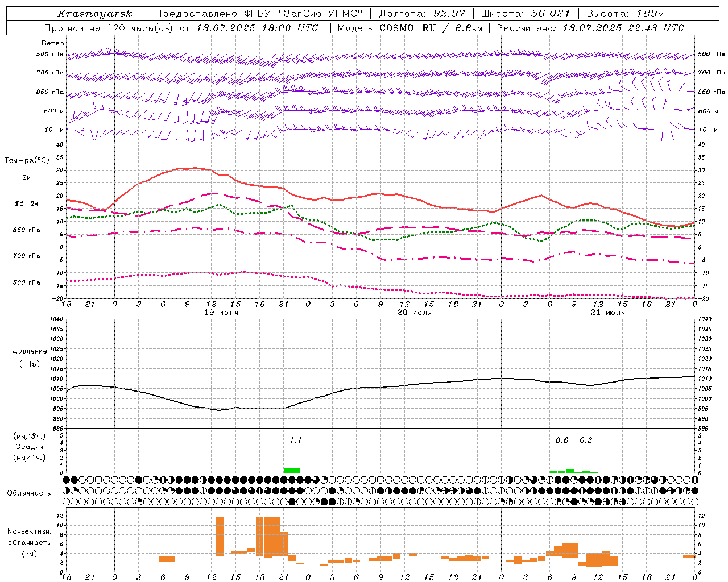
Task: Click the 0.6 precipitation amount value
Action: pyautogui.click(x=562, y=440)
